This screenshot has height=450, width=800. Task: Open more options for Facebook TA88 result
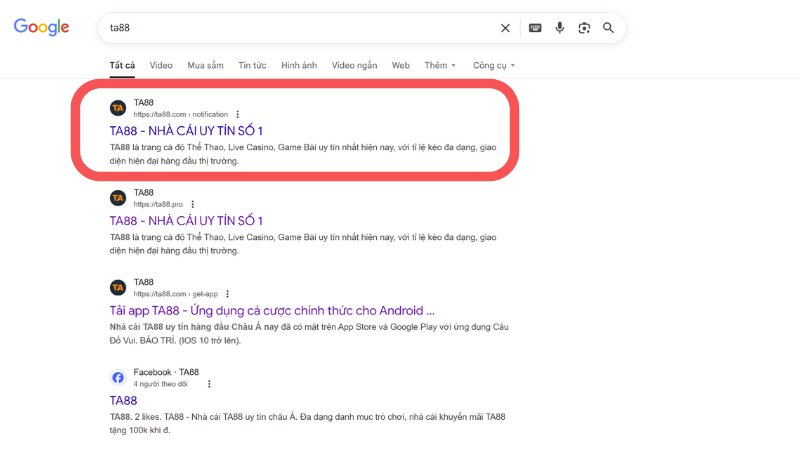pyautogui.click(x=209, y=384)
